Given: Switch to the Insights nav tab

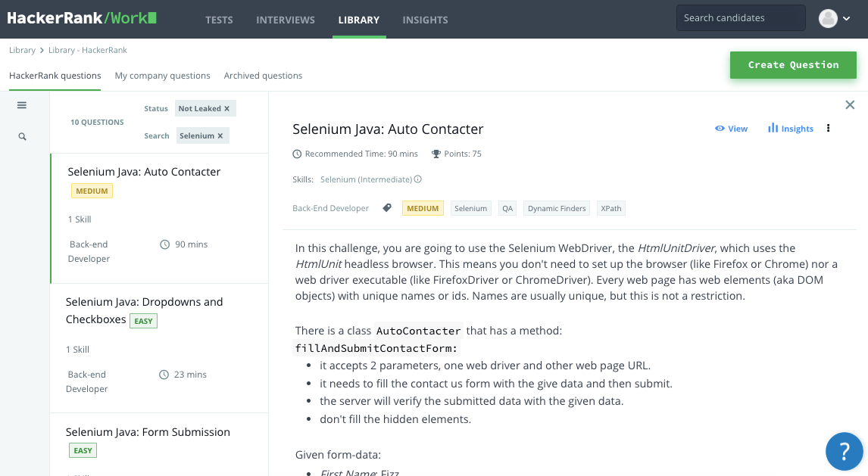Looking at the screenshot, I should [x=425, y=20].
